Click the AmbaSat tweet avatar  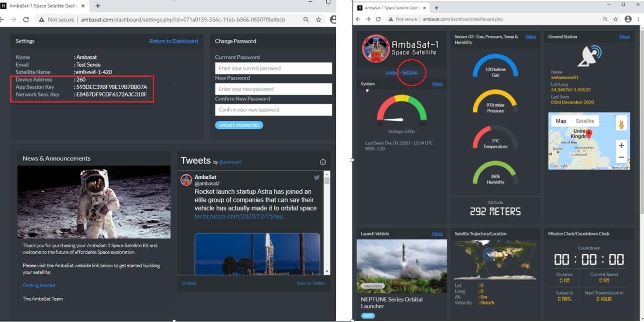point(186,180)
